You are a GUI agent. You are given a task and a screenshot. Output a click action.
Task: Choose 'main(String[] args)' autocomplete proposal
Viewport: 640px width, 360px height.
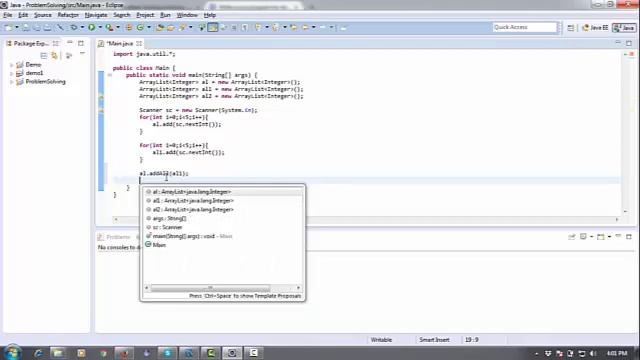(222, 236)
